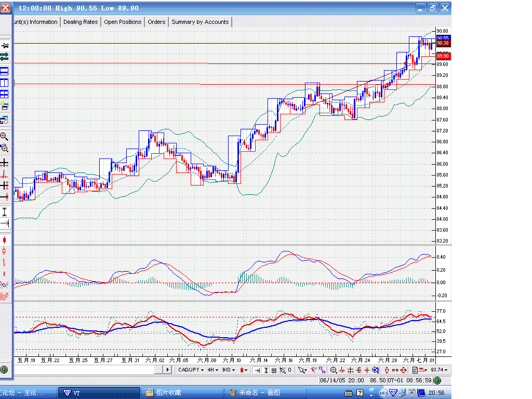
Task: Open the Summary by Accounts tab
Action: coord(200,22)
